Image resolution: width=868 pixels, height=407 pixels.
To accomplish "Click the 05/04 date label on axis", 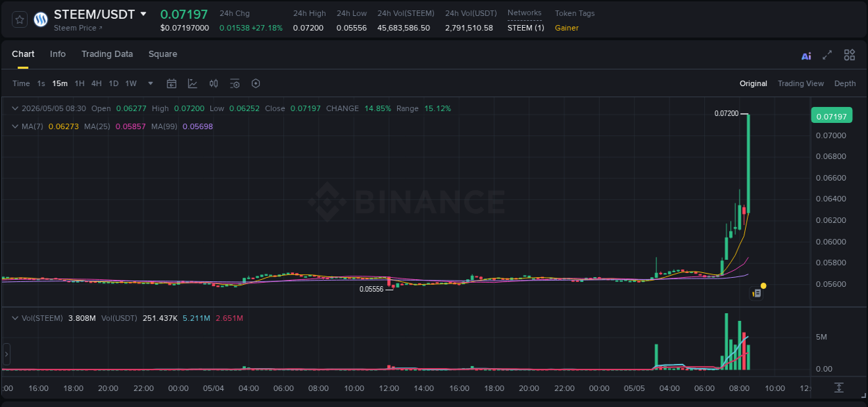I will pyautogui.click(x=213, y=388).
